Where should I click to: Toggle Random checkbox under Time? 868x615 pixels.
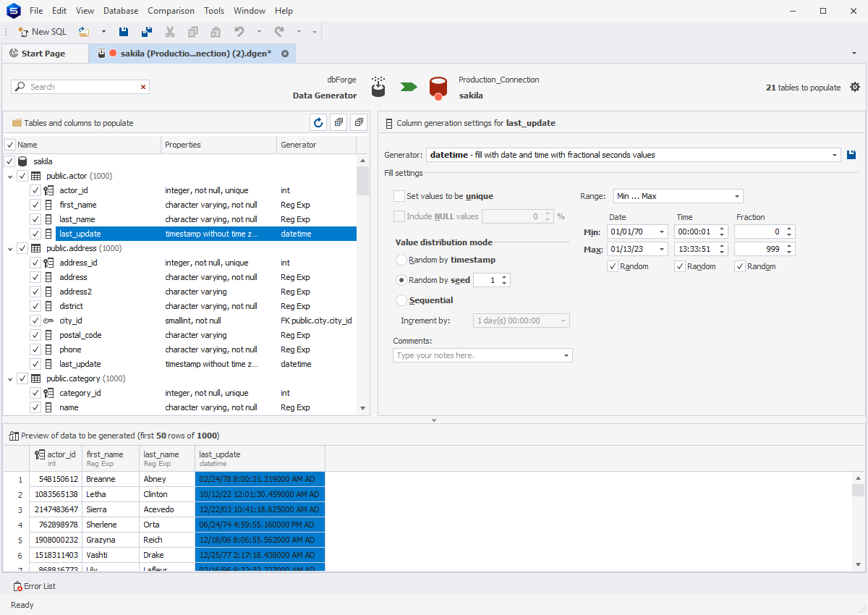pyautogui.click(x=680, y=266)
